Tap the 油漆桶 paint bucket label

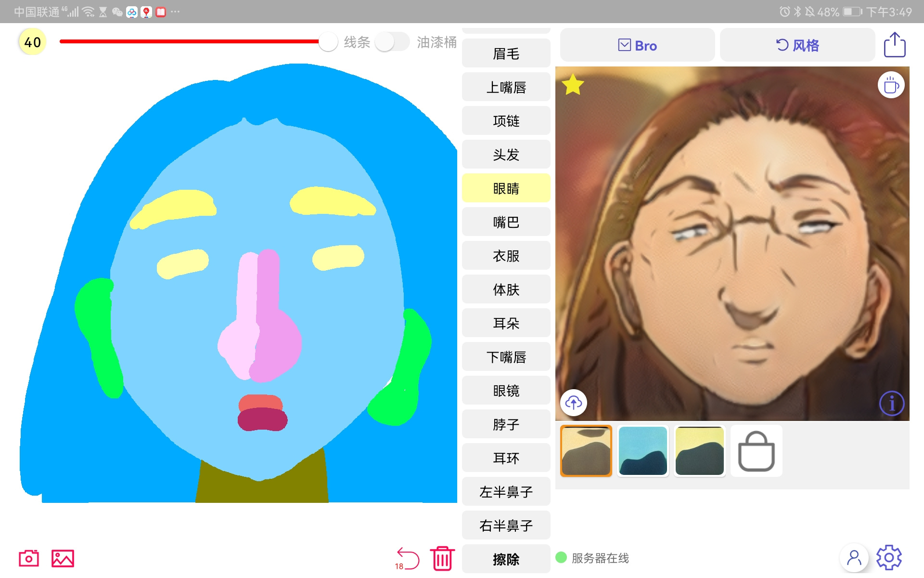pyautogui.click(x=436, y=42)
